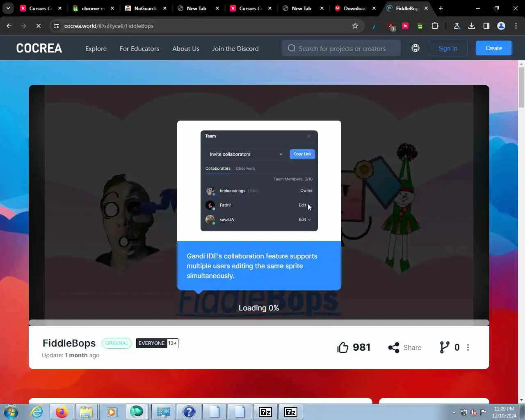525x420 pixels.
Task: Open the three-dot more options menu
Action: coord(468,347)
